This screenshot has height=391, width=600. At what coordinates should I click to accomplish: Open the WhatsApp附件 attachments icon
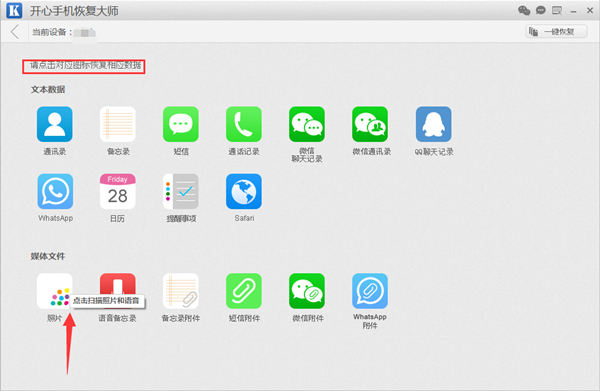pos(370,291)
